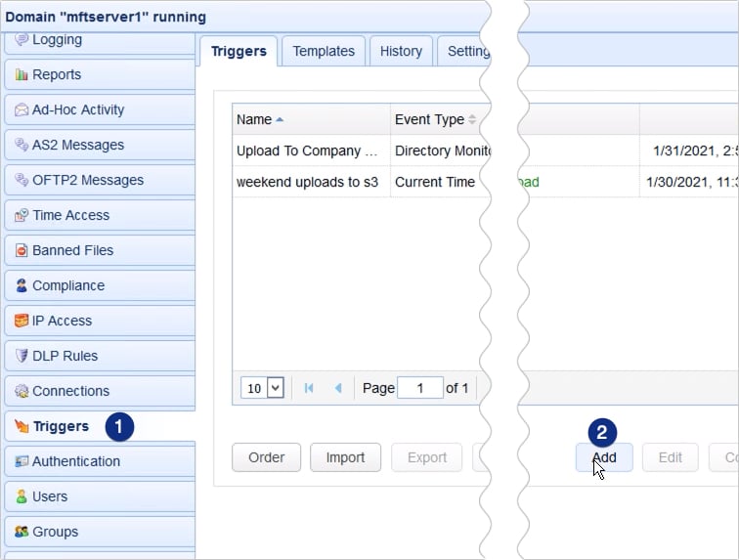Click the Order button
The image size is (739, 560).
click(266, 457)
